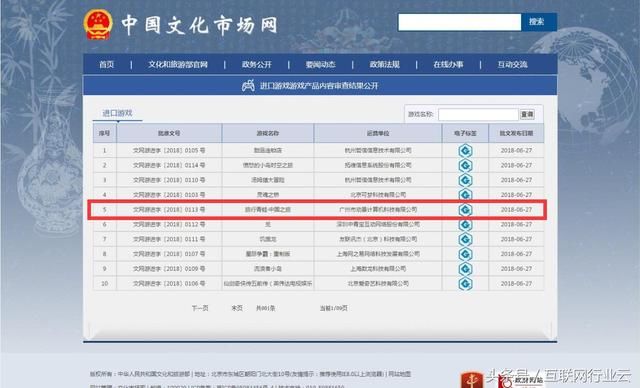The image size is (640, 388).
Task: Select the 进口游戏 tab
Action: click(x=117, y=113)
